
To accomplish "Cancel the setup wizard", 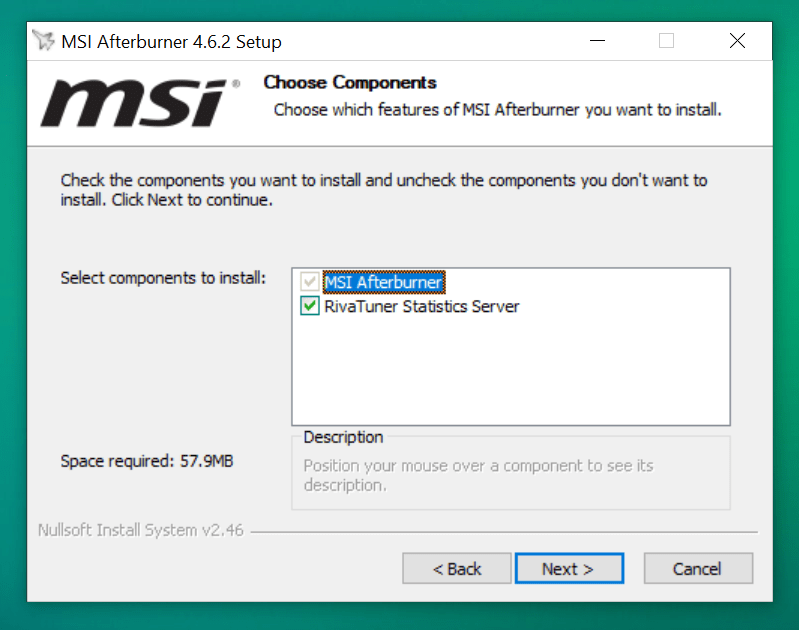I will click(x=698, y=568).
